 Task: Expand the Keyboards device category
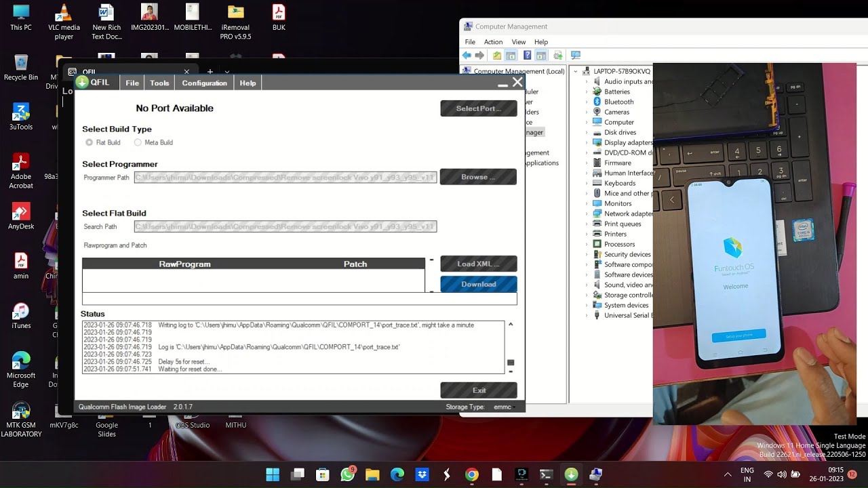pyautogui.click(x=588, y=183)
